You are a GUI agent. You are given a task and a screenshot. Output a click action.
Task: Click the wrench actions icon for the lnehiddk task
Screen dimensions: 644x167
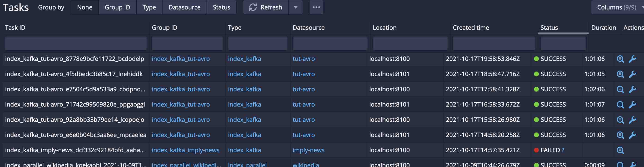632,74
